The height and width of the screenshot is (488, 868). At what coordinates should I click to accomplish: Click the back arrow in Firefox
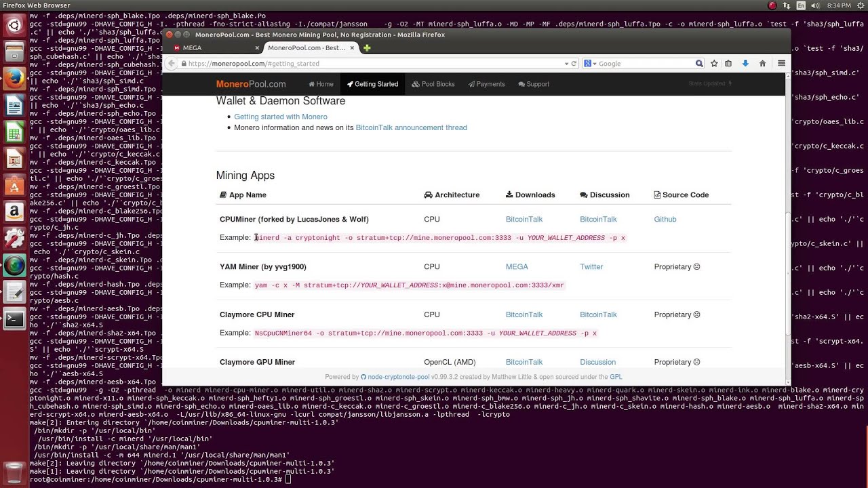click(x=172, y=63)
